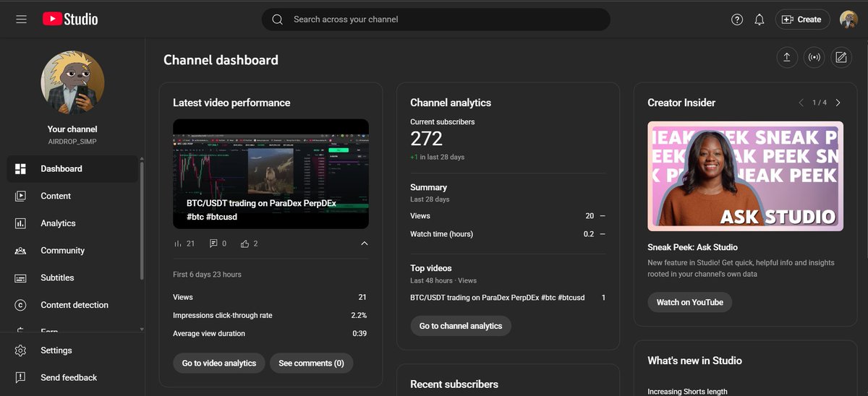This screenshot has width=868, height=396.
Task: Collapse the latest video performance details
Action: (364, 244)
